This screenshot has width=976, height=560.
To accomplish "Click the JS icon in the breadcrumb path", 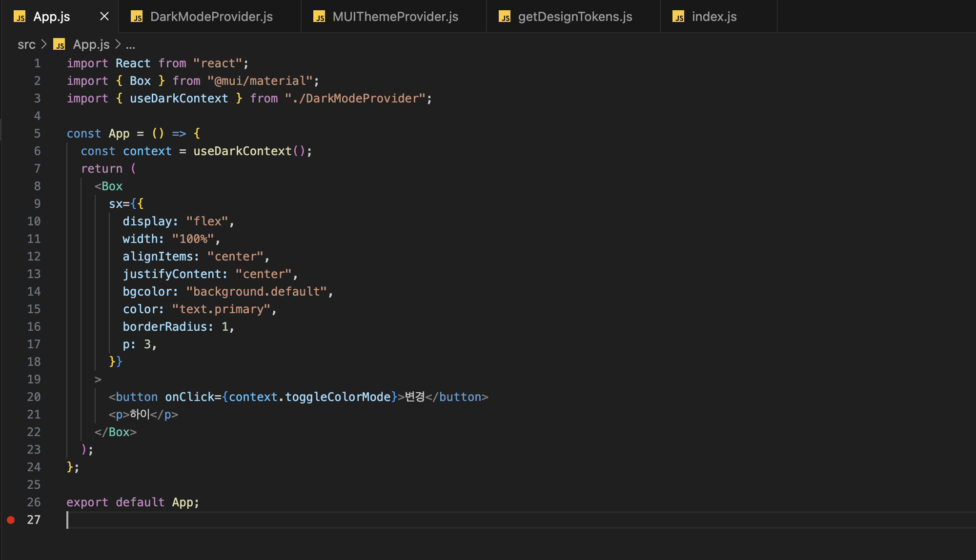I will coord(60,45).
